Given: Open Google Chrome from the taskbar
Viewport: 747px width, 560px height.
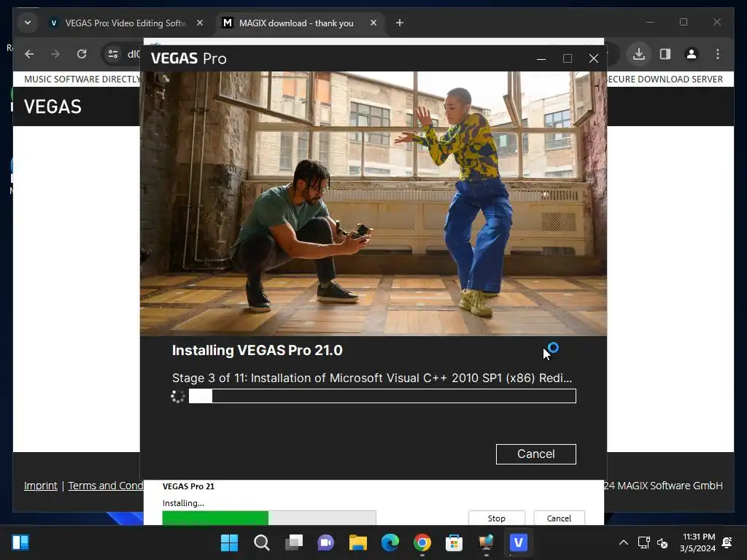Looking at the screenshot, I should (x=422, y=542).
